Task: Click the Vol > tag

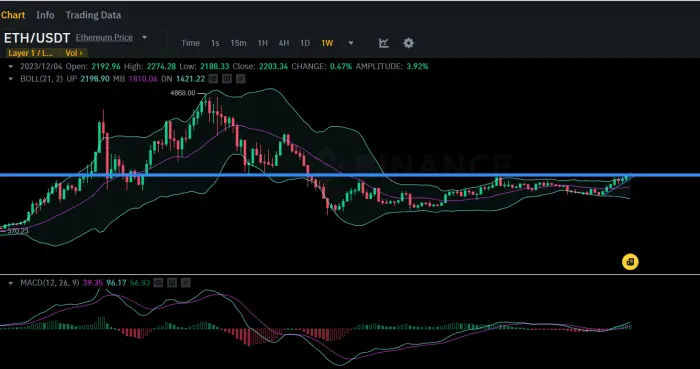Action: [x=74, y=53]
